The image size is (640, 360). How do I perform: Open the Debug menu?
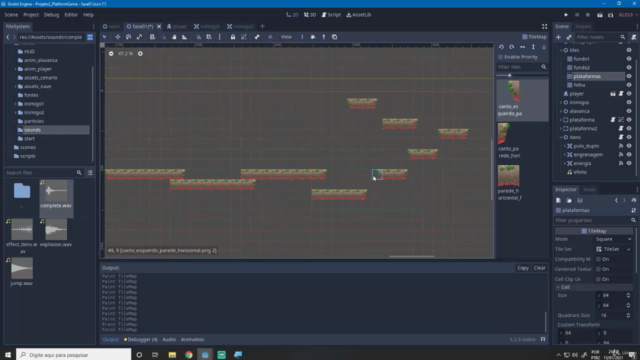51,15
